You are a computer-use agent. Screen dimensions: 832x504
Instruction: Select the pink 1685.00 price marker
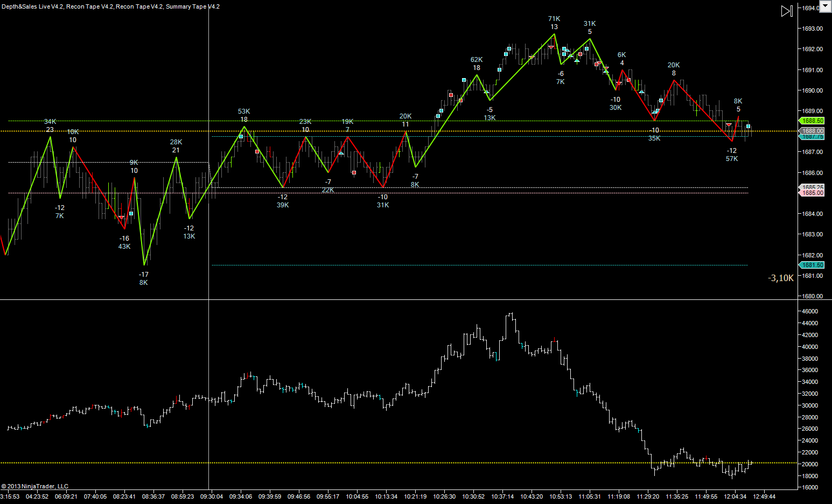[812, 193]
